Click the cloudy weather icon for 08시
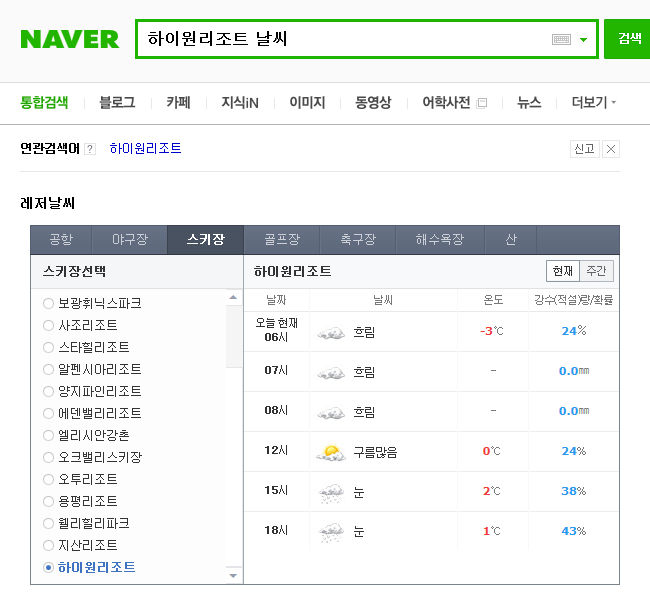 [331, 413]
